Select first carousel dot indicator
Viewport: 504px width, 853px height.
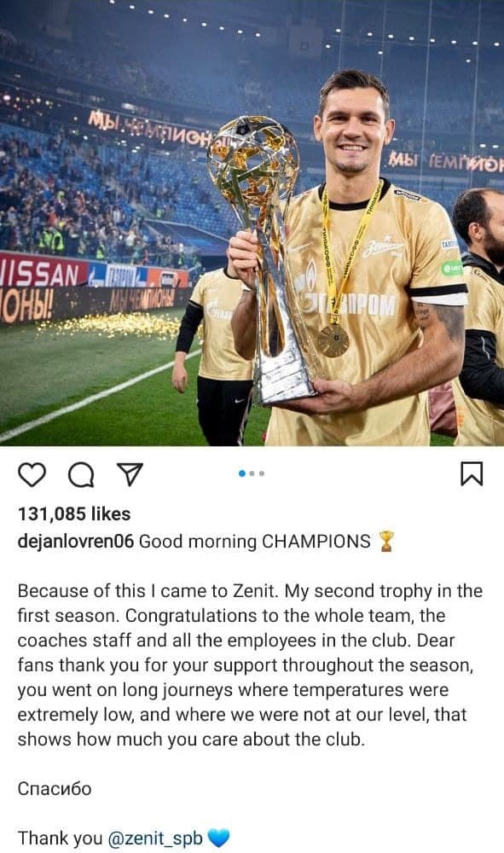(242, 473)
